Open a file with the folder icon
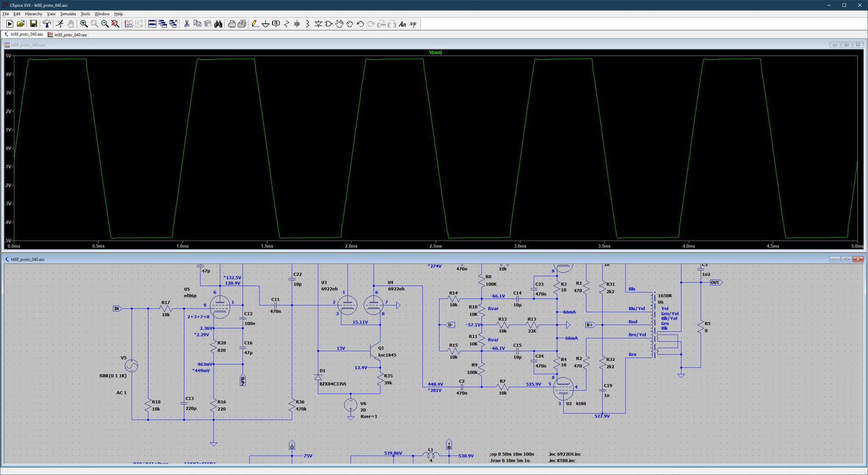The height and width of the screenshot is (475, 868). pyautogui.click(x=20, y=24)
